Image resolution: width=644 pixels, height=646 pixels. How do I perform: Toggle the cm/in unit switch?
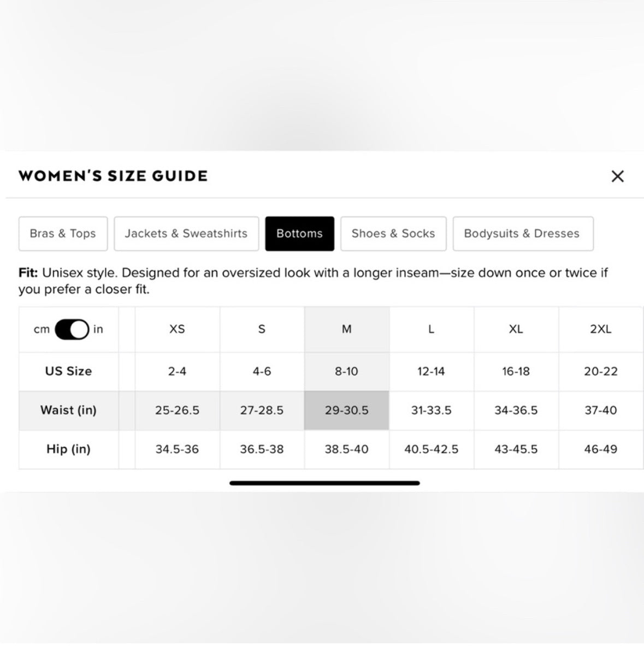[72, 329]
